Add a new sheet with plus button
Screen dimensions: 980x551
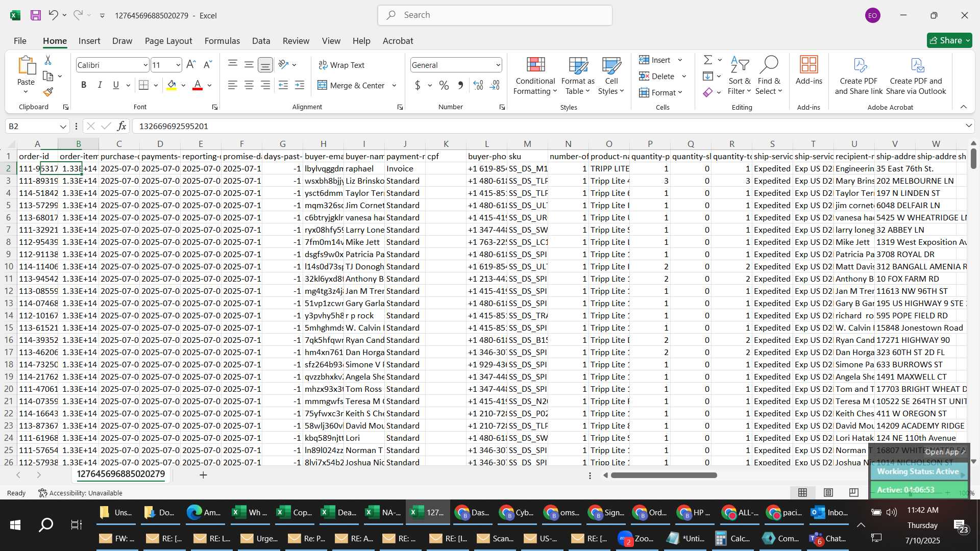(x=203, y=475)
